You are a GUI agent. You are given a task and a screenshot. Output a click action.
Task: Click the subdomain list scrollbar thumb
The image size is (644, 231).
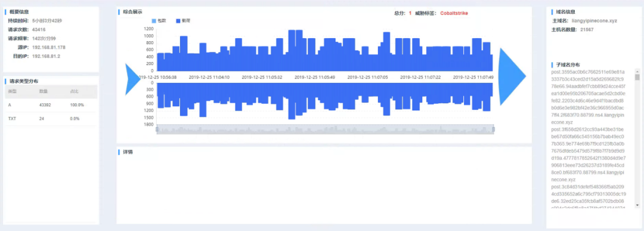click(637, 77)
